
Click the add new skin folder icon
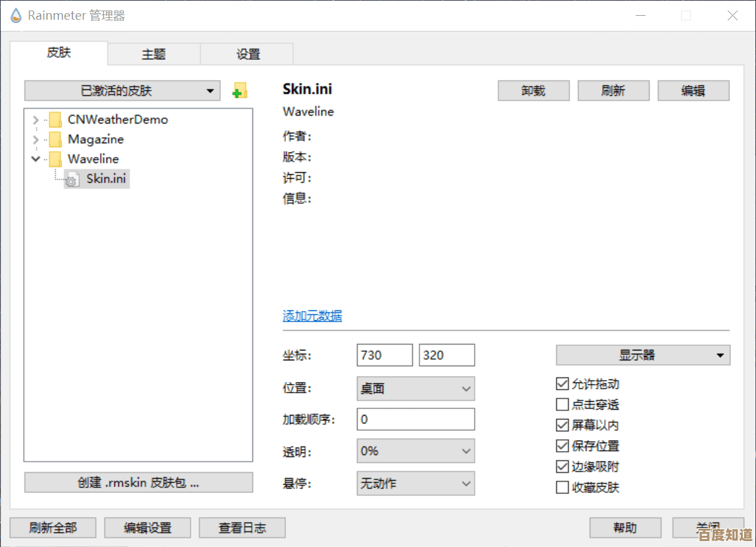[240, 91]
